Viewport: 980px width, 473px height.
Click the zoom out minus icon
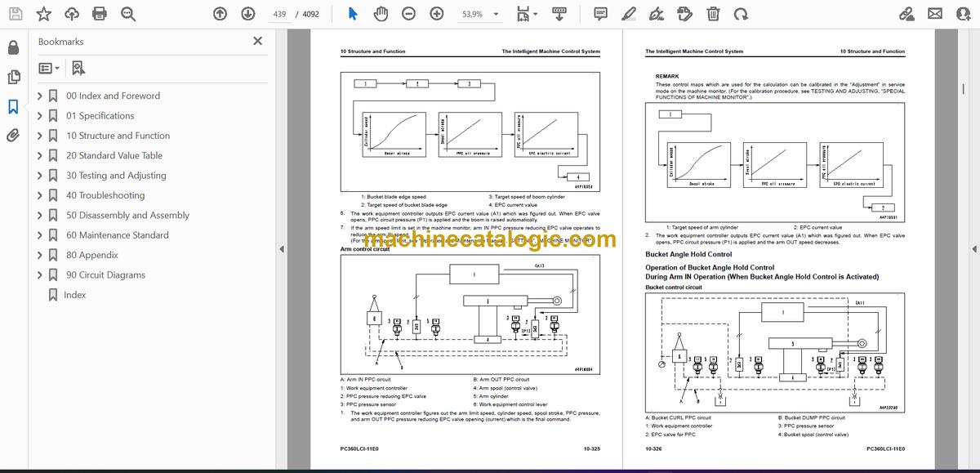[x=408, y=14]
